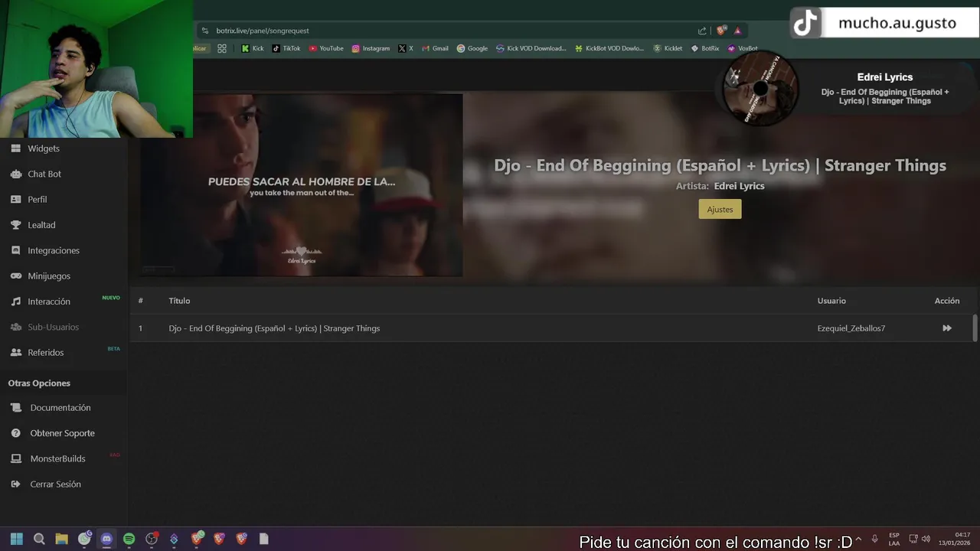Click the Brave Shields lion icon
This screenshot has height=551, width=980.
pyautogui.click(x=721, y=31)
